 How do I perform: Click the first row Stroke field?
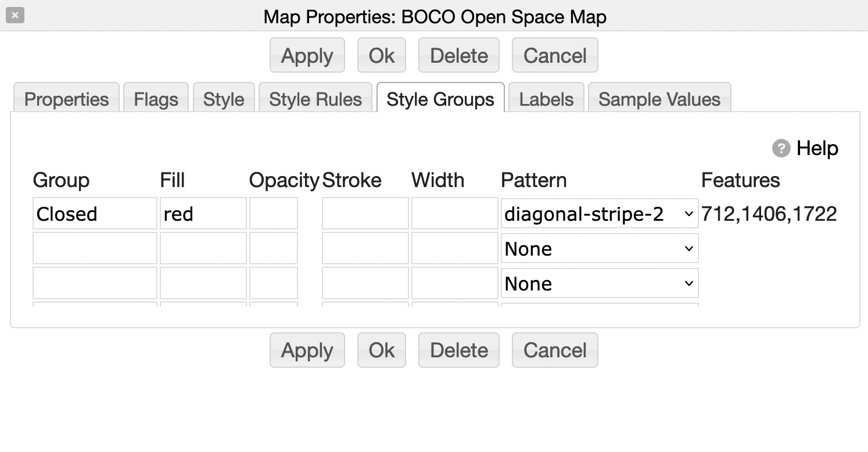[365, 214]
